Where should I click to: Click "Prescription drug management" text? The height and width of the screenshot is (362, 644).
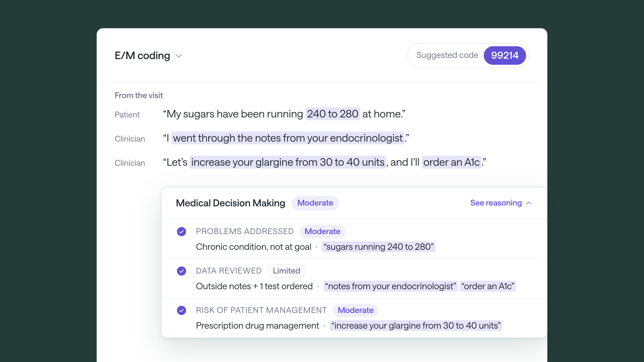point(258,326)
